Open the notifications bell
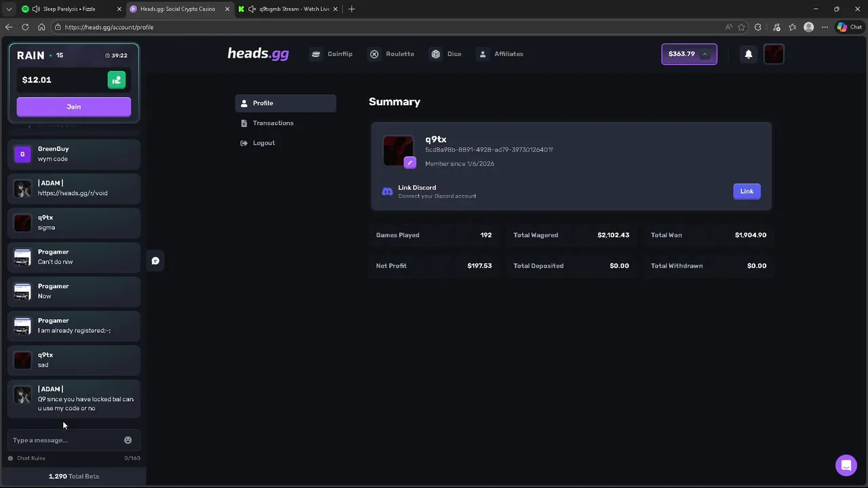The width and height of the screenshot is (868, 488). (749, 54)
